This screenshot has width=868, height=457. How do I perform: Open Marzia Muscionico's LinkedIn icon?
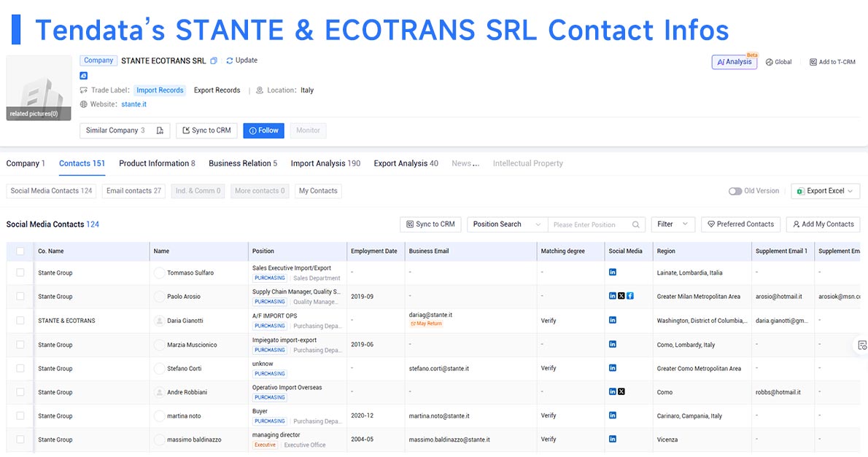pyautogui.click(x=612, y=344)
